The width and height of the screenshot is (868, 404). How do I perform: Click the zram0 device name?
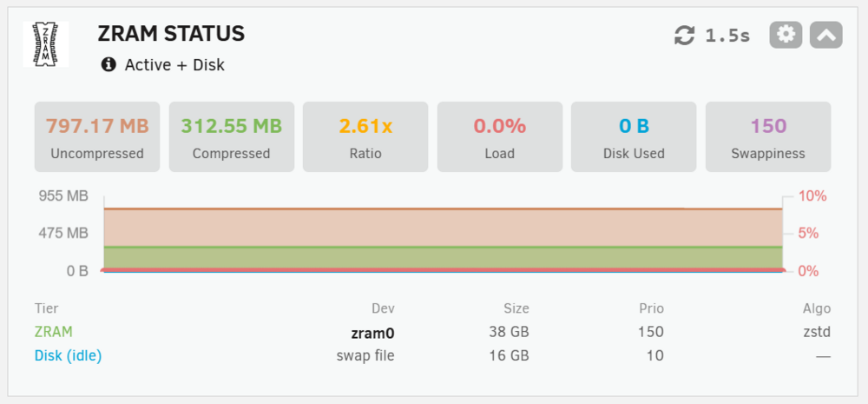pos(372,333)
